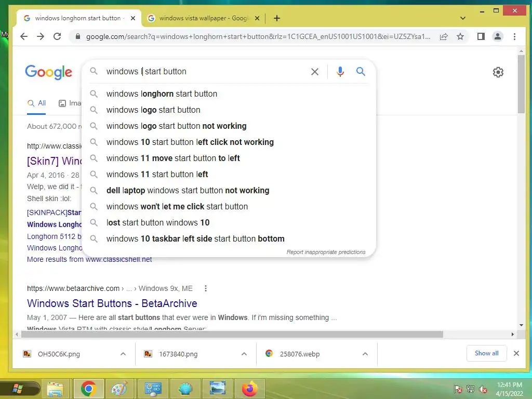This screenshot has width=532, height=399.
Task: Open the photo viewer taskbar icon
Action: tap(217, 389)
